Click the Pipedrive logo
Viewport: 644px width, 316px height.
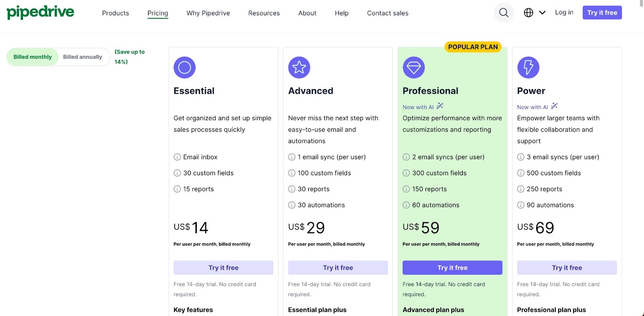tap(40, 12)
